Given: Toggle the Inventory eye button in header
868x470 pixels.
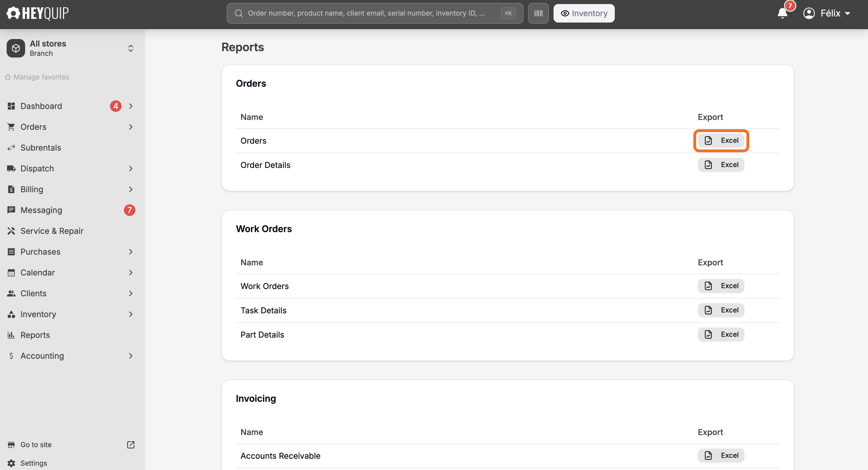Looking at the screenshot, I should [x=584, y=13].
